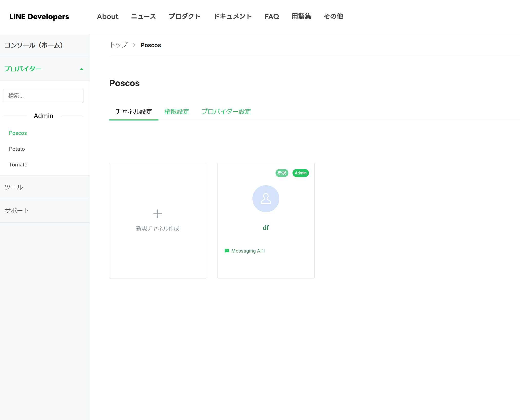Open the df channel name link
520x420 pixels.
(266, 228)
